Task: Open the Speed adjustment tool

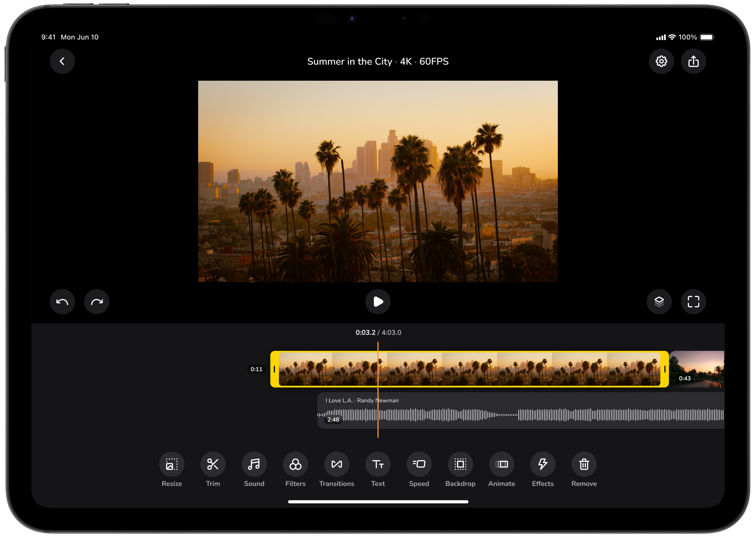Action: (x=419, y=464)
